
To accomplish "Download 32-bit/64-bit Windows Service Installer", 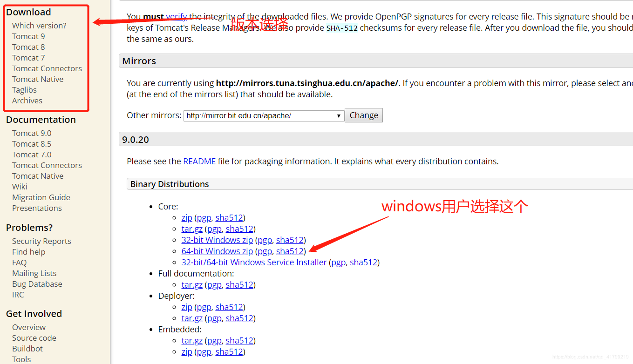I will [x=254, y=262].
